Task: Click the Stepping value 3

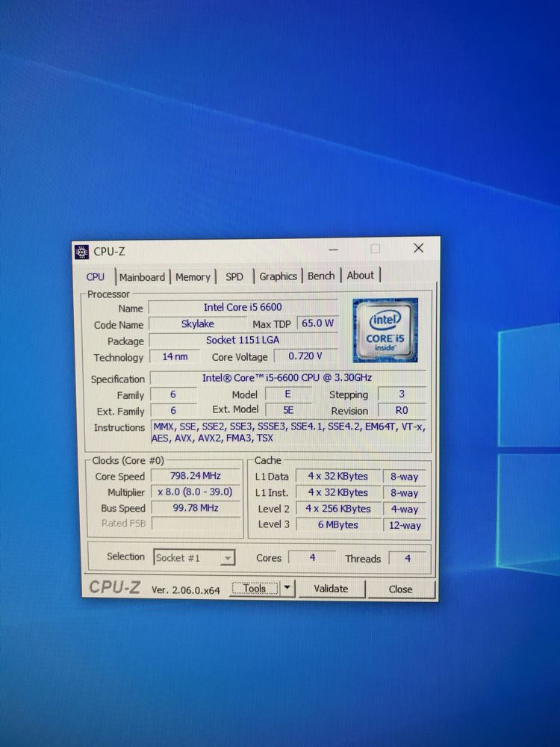Action: point(402,394)
